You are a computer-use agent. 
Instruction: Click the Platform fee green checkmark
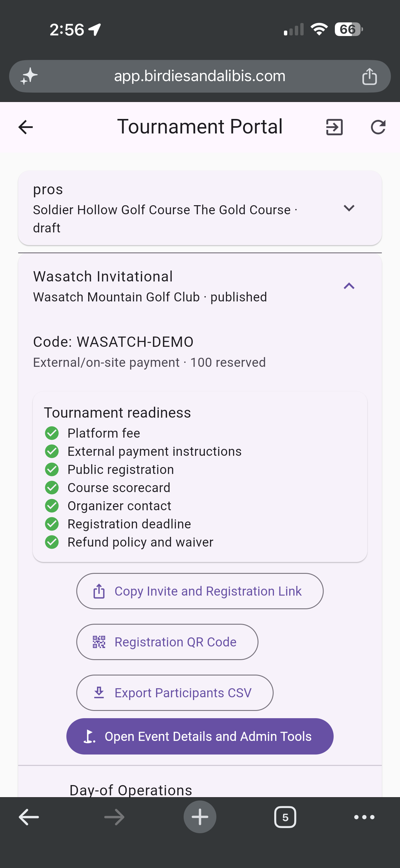coord(52,433)
